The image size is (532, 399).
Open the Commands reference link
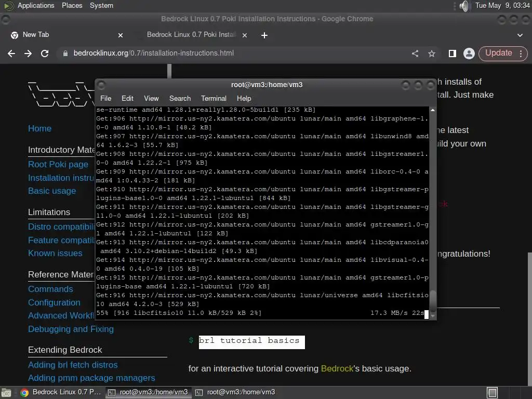tap(50, 289)
